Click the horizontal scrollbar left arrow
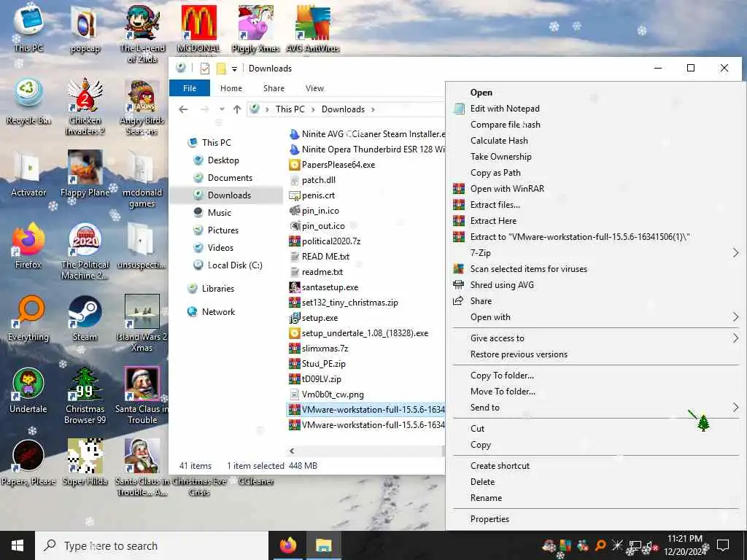 coord(292,451)
